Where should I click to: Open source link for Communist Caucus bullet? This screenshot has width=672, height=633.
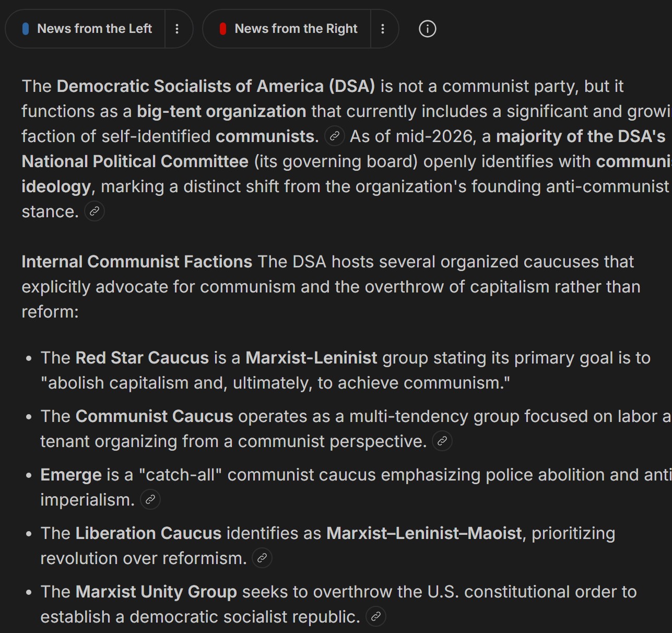coord(442,441)
